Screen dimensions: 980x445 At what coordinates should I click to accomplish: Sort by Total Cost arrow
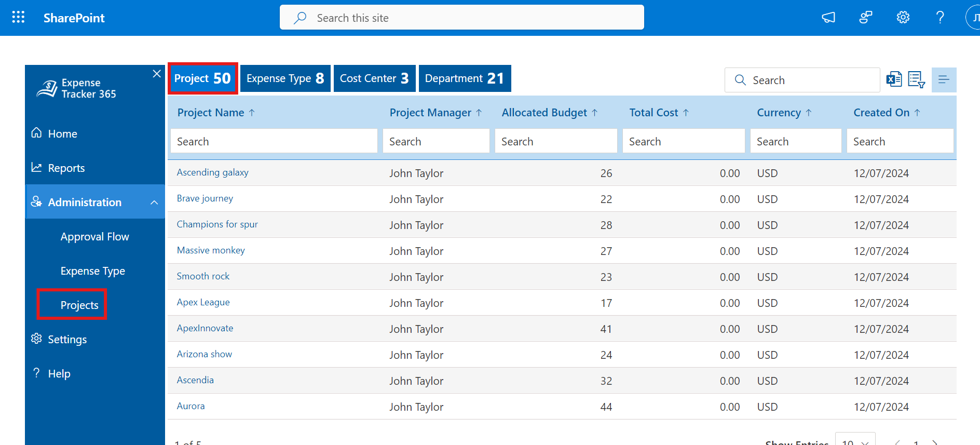click(x=686, y=113)
